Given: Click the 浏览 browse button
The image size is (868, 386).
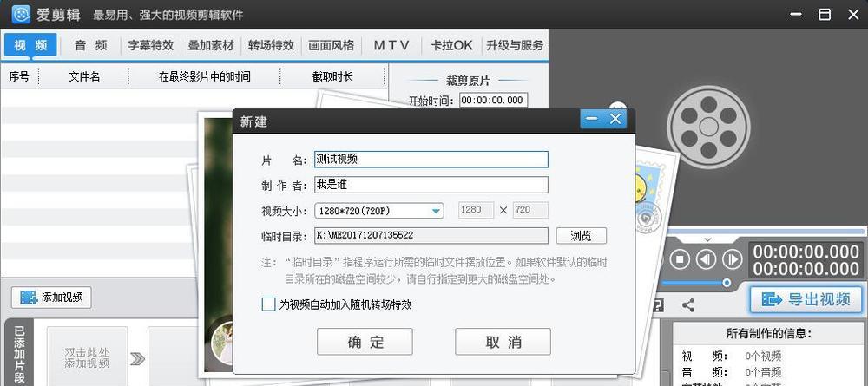Looking at the screenshot, I should pos(582,236).
